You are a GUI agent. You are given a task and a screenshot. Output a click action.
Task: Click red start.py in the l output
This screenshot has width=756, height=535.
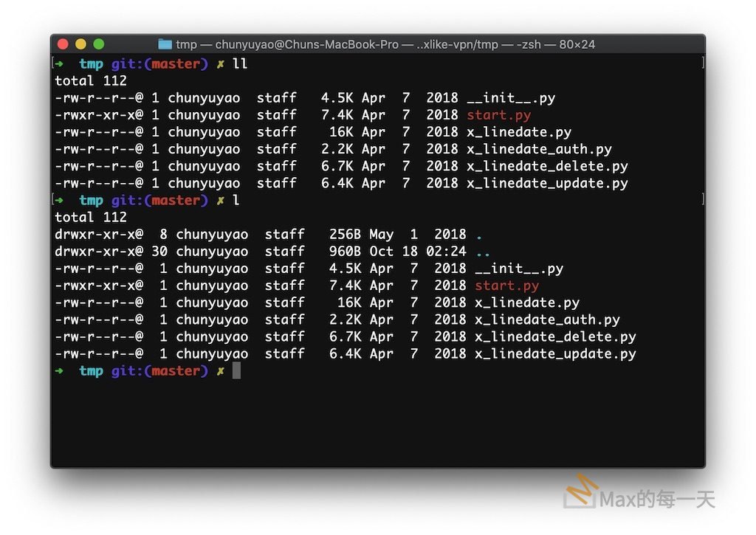point(506,286)
